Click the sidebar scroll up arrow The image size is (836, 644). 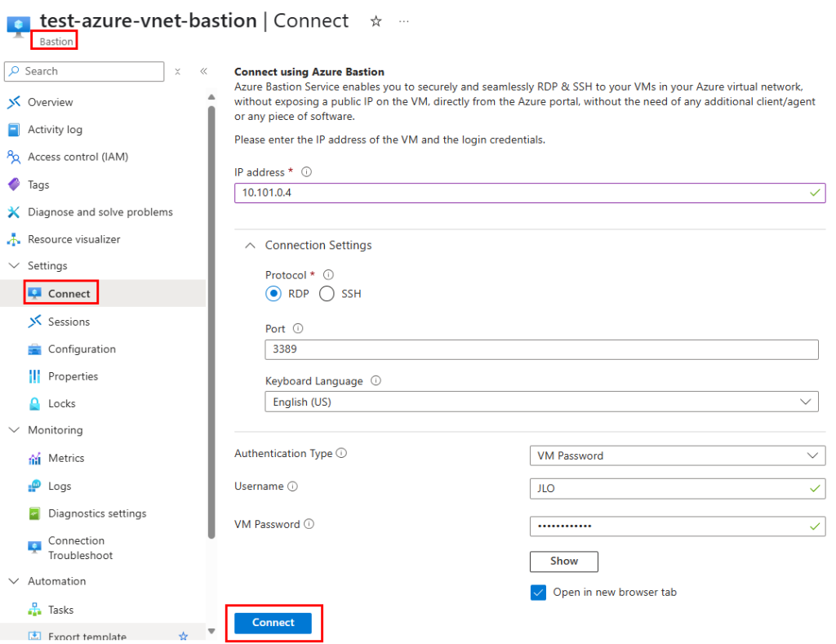click(211, 97)
